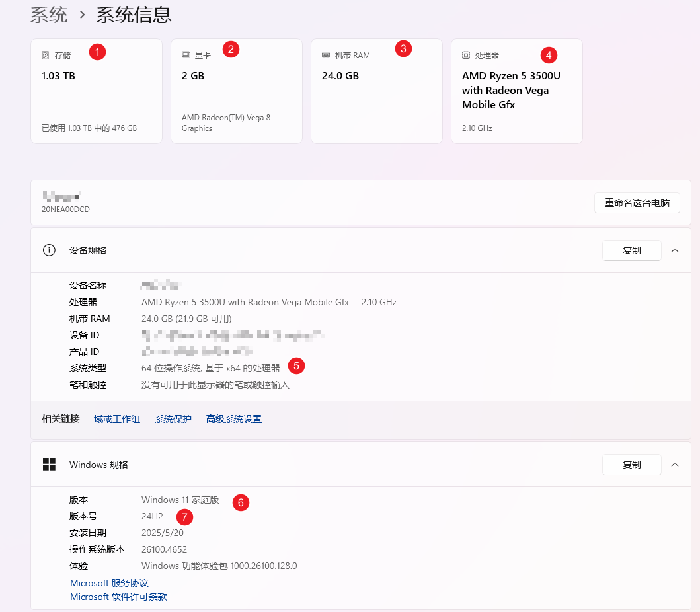
Task: Select the OS build 26100.4652
Action: click(x=165, y=549)
